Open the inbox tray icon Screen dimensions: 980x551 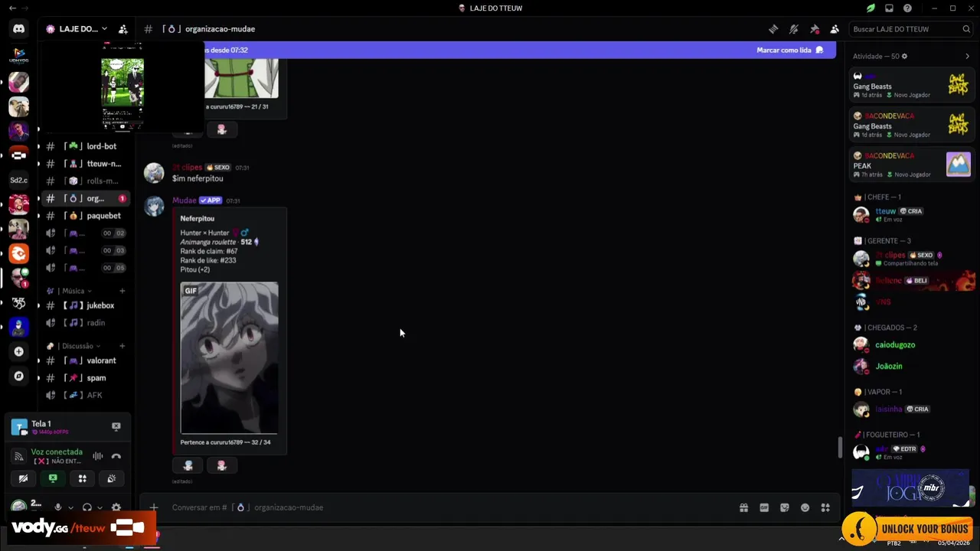(889, 8)
